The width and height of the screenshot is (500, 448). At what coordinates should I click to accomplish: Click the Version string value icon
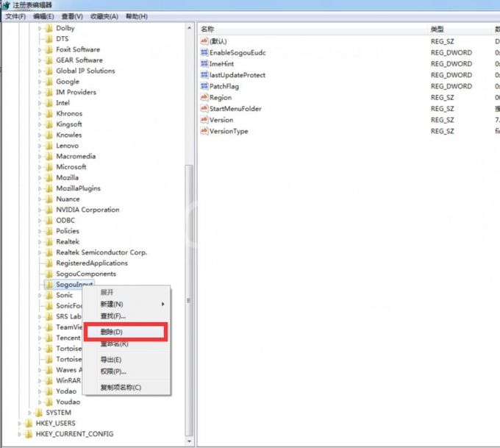tap(204, 120)
